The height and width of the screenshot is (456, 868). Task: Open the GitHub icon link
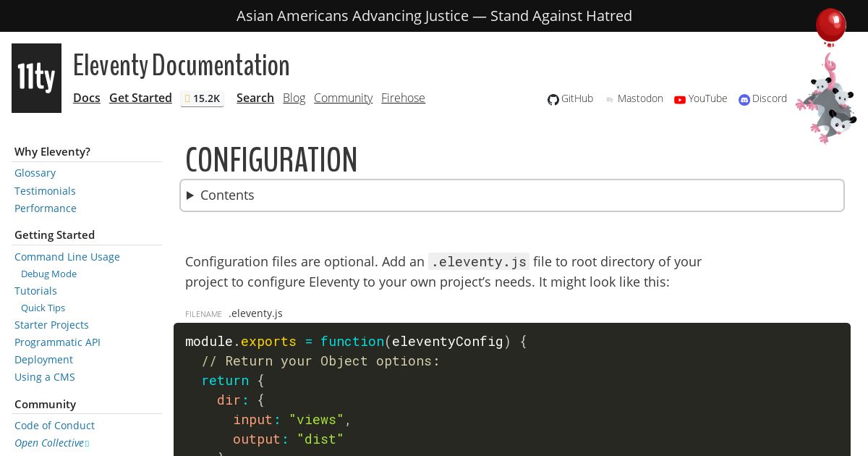tap(553, 100)
